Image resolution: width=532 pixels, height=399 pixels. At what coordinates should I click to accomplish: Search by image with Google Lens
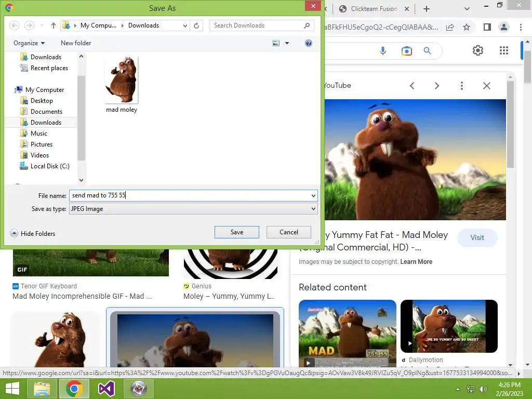(406, 51)
